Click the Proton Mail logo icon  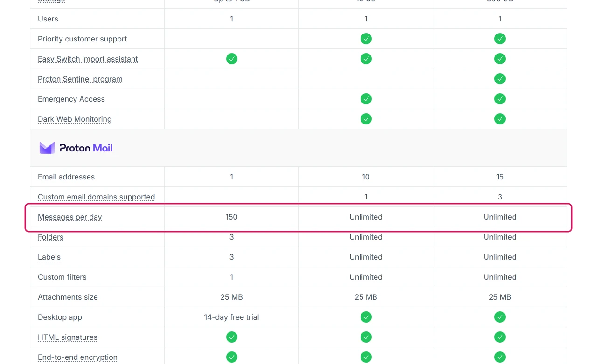(47, 148)
